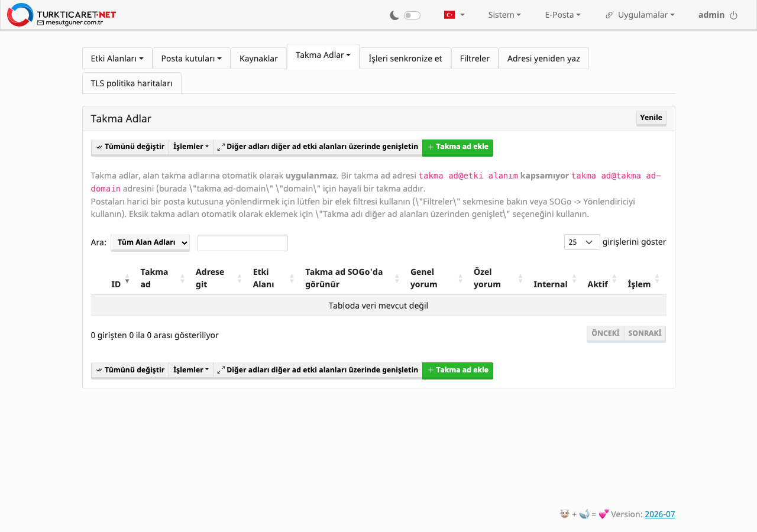This screenshot has width=757, height=532.
Task: Click the ÖNCEKİ pagination button
Action: coord(606,333)
